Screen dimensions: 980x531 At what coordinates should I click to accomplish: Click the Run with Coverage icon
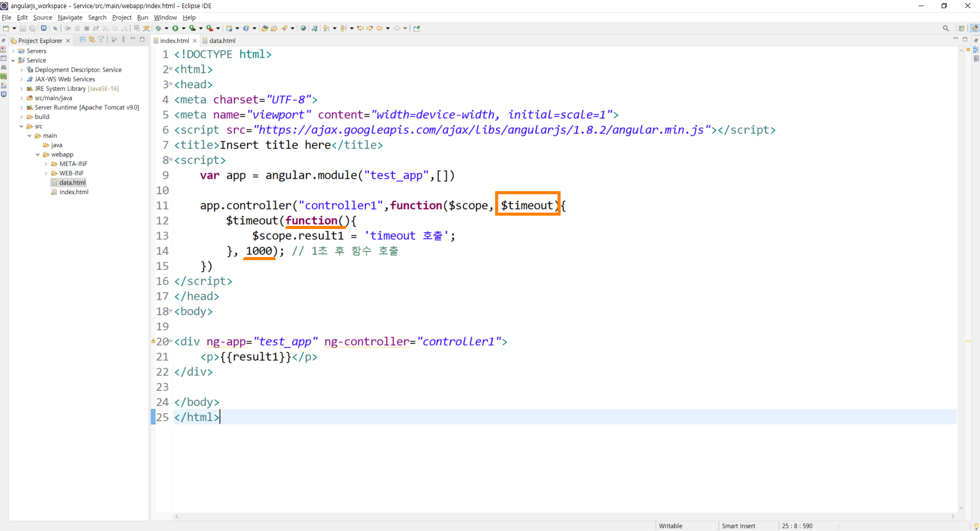click(192, 28)
